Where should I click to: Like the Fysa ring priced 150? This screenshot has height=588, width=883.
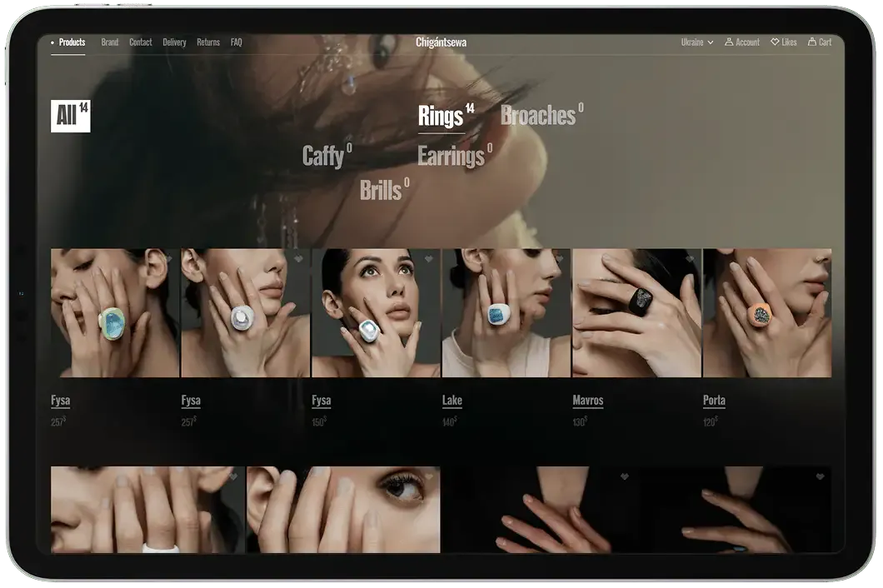tap(429, 259)
